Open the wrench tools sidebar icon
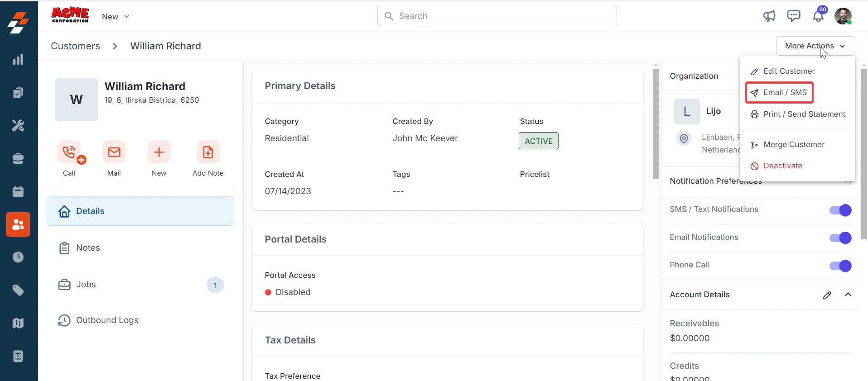 [18, 125]
